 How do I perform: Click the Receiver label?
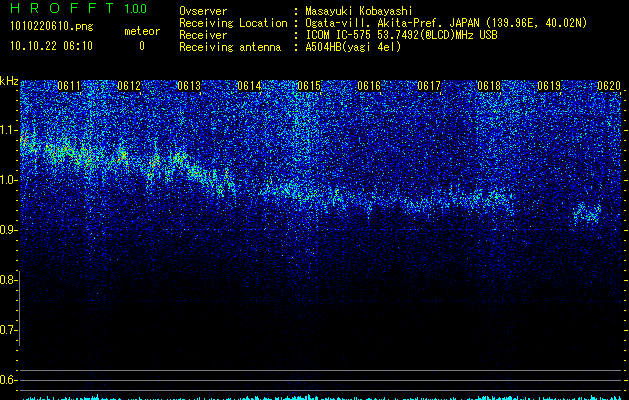[x=203, y=35]
